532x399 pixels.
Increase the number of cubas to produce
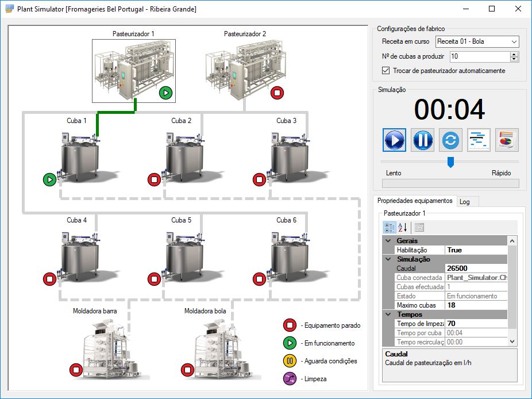[x=514, y=54]
